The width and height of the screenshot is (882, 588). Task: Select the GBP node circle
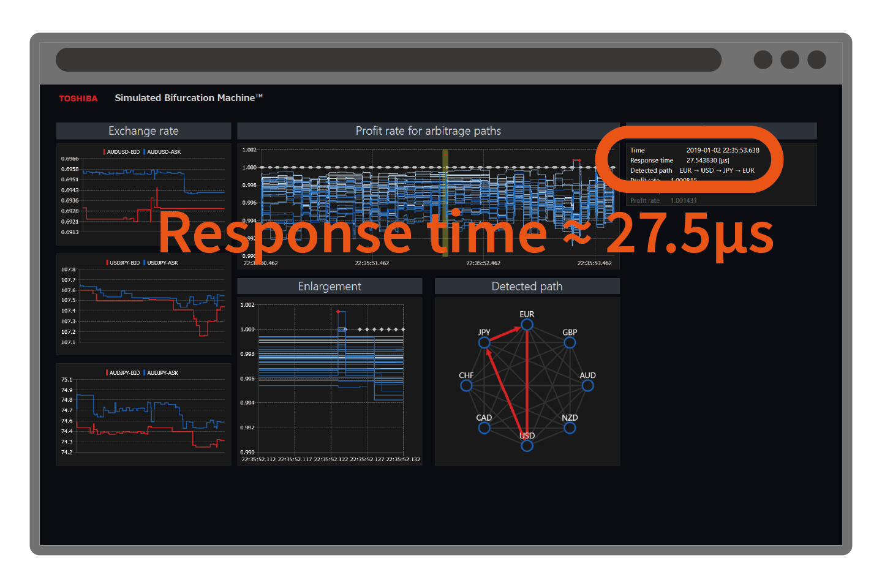pos(570,342)
